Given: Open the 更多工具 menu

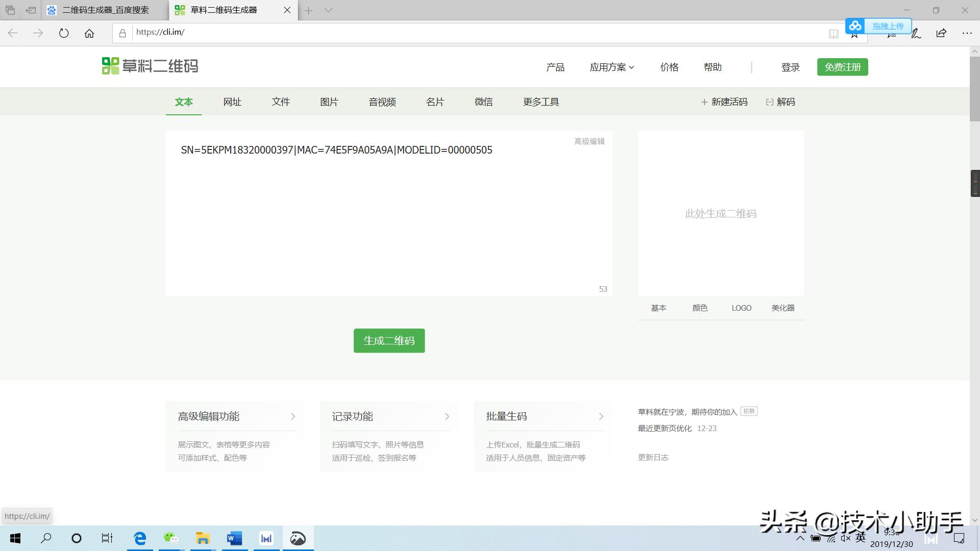Looking at the screenshot, I should [541, 102].
